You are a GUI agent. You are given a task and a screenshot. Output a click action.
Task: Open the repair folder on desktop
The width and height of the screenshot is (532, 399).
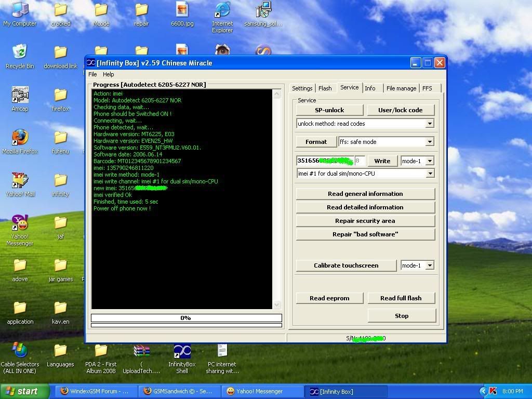(141, 14)
